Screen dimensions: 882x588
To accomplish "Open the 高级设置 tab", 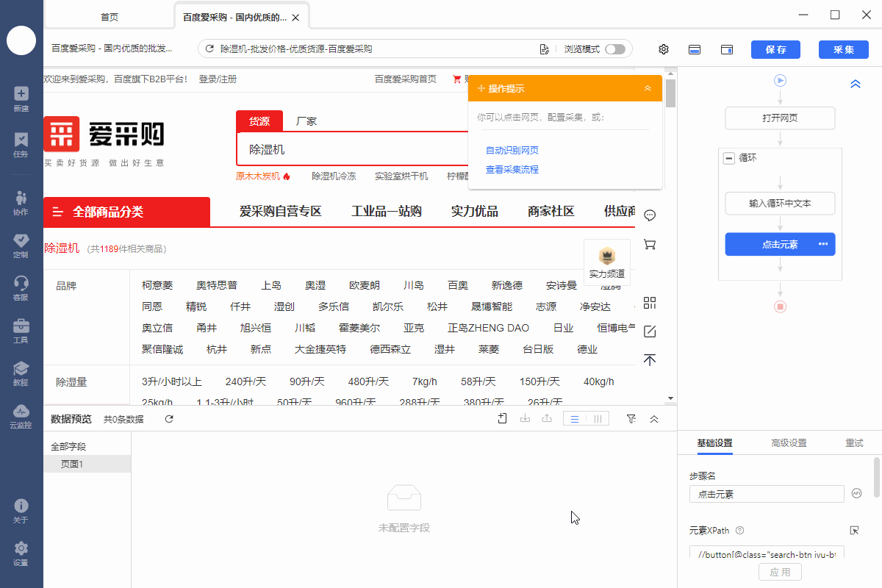I will pos(789,443).
